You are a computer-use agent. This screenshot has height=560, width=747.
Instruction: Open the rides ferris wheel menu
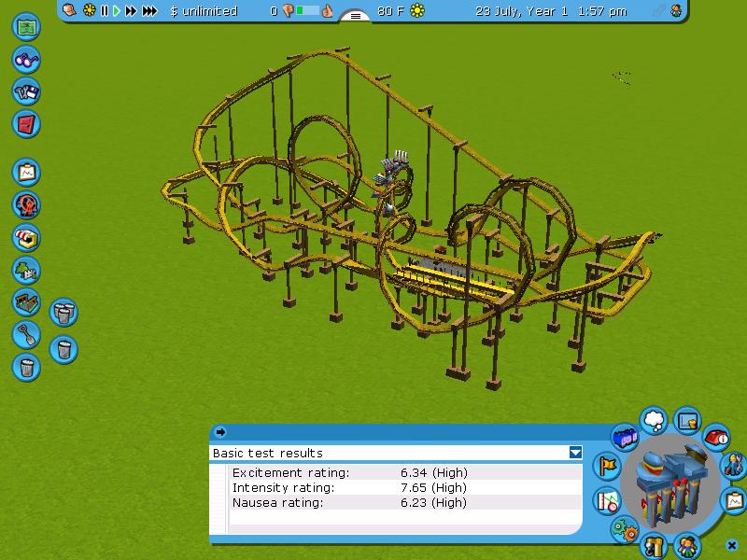[x=26, y=204]
